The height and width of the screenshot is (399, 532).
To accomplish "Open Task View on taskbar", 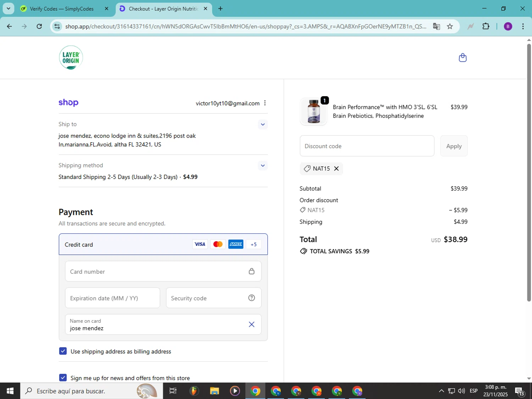I will click(x=173, y=391).
